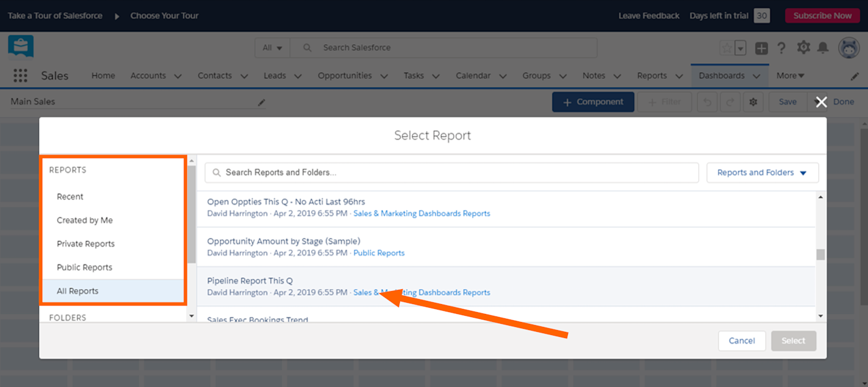The image size is (868, 387).
Task: Open the Opportunities tab
Action: [345, 76]
